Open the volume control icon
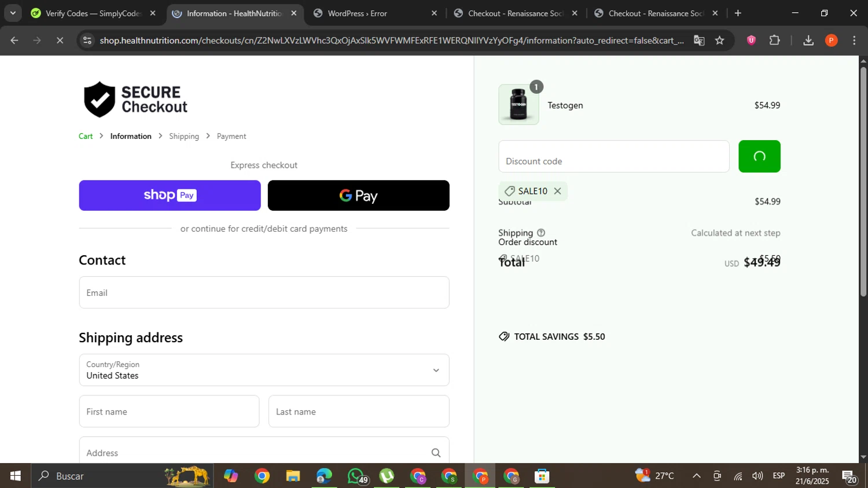 757,476
